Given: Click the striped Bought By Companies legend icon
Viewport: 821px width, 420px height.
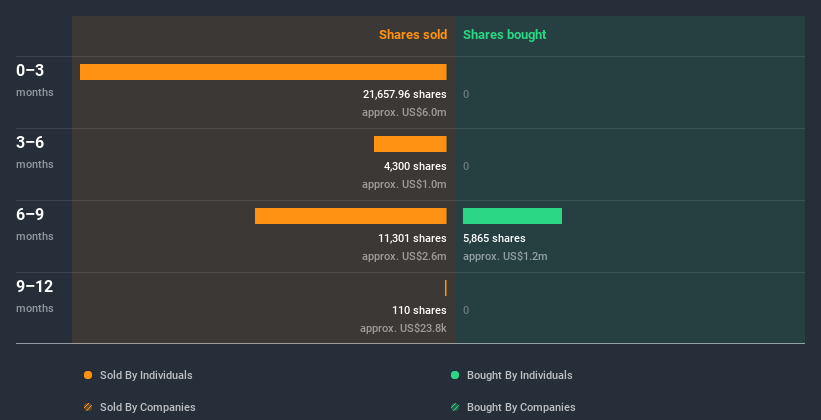Looking at the screenshot, I should (x=455, y=407).
